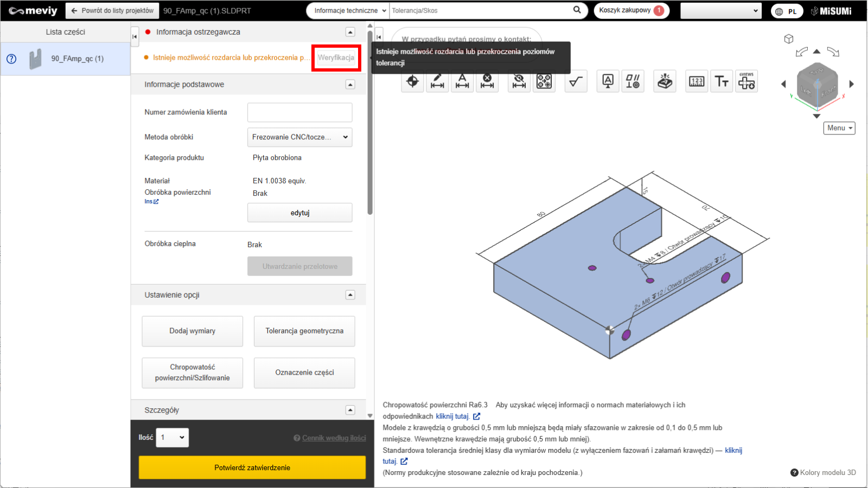Viewport: 868px width, 488px height.
Task: Click the 6VIEWS download icon
Action: (x=746, y=81)
